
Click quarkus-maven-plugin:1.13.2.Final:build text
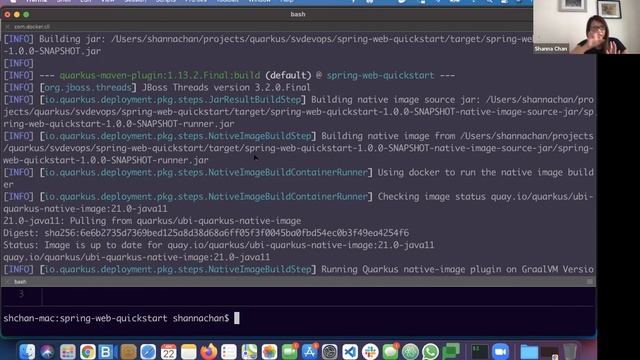pyautogui.click(x=160, y=76)
